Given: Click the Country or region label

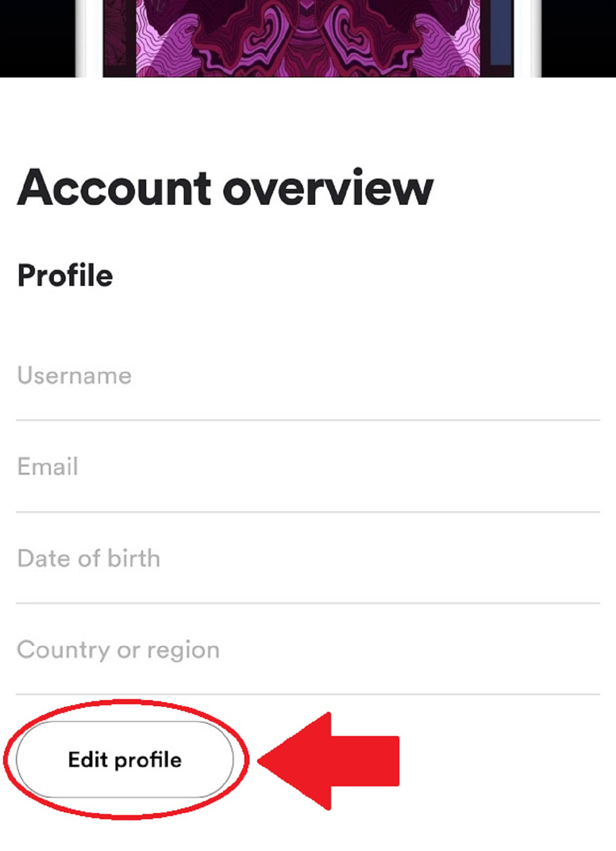Looking at the screenshot, I should 119,650.
